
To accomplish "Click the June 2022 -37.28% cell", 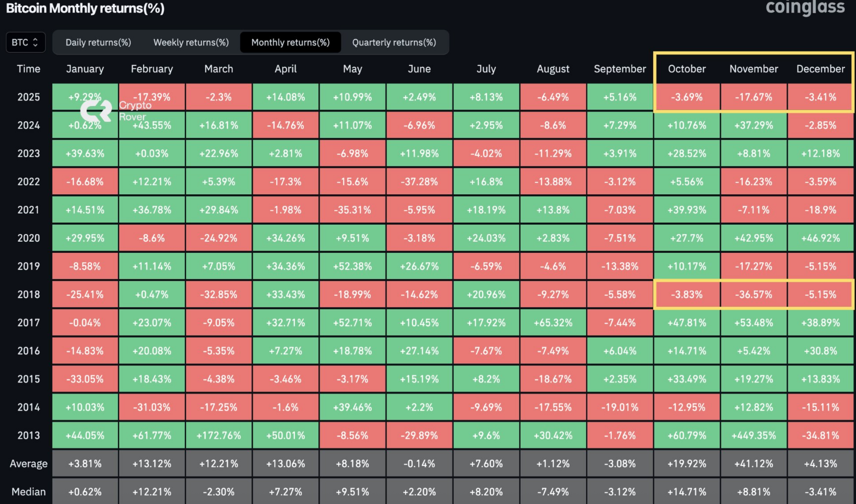I will pyautogui.click(x=419, y=182).
